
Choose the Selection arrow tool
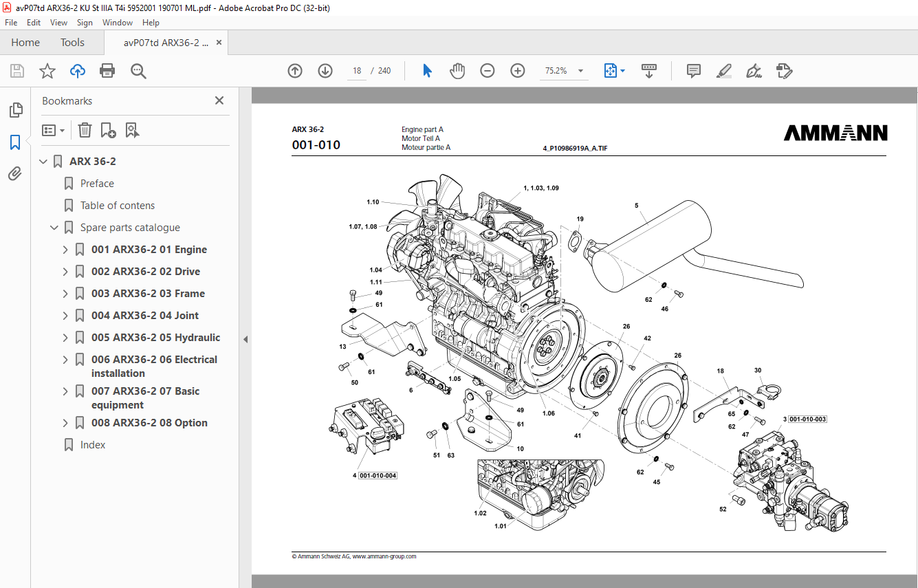[x=427, y=71]
